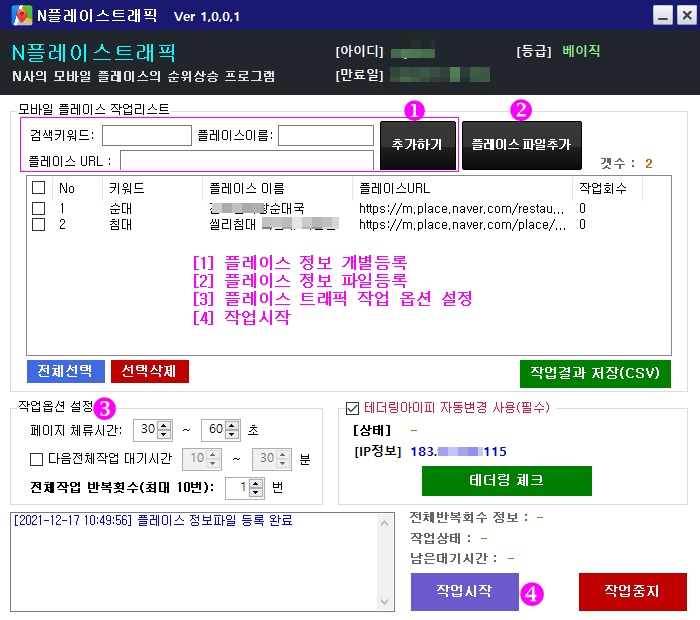This screenshot has height=620, width=700.
Task: Click the 추가하기 button
Action: (417, 145)
